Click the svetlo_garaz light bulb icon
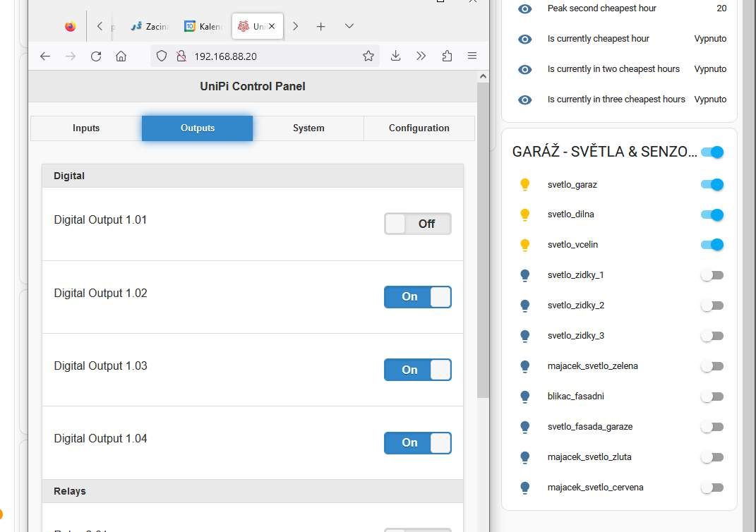Viewport: 756px width, 532px height. pos(524,185)
